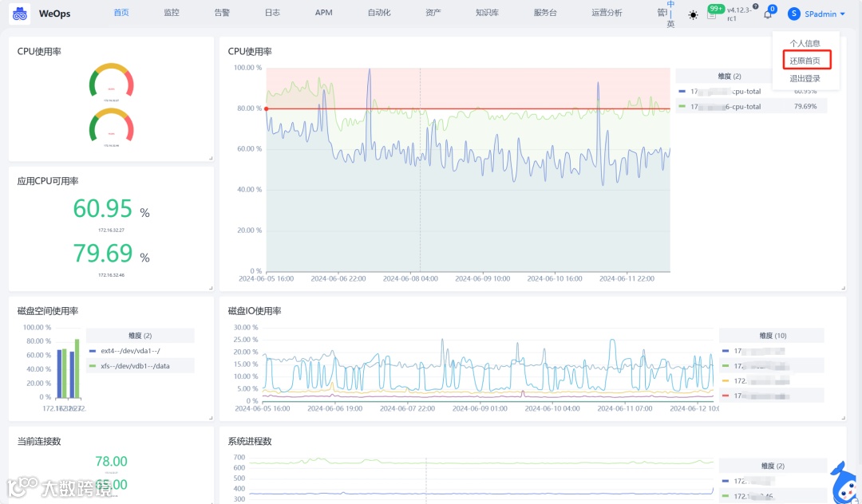The image size is (862, 504).
Task: Go to the 监控 navigation tab
Action: pyautogui.click(x=172, y=12)
